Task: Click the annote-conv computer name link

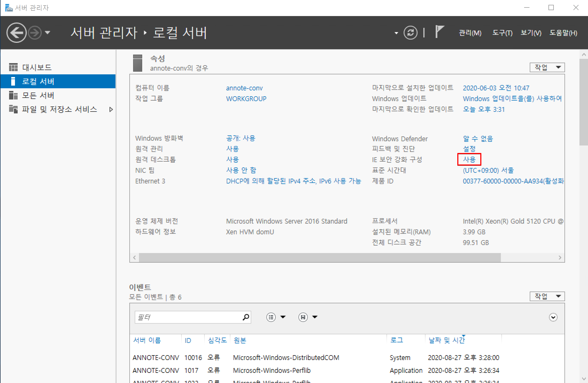Action: [x=244, y=88]
